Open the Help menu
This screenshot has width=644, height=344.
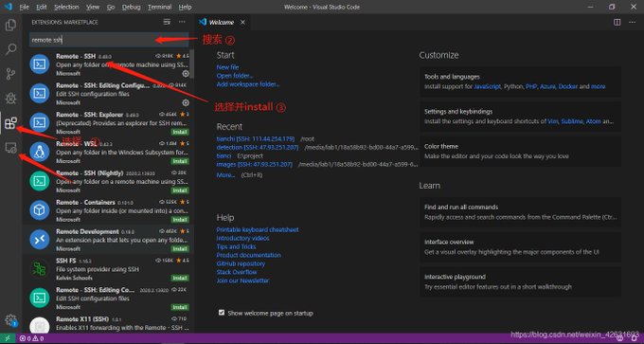[x=186, y=7]
